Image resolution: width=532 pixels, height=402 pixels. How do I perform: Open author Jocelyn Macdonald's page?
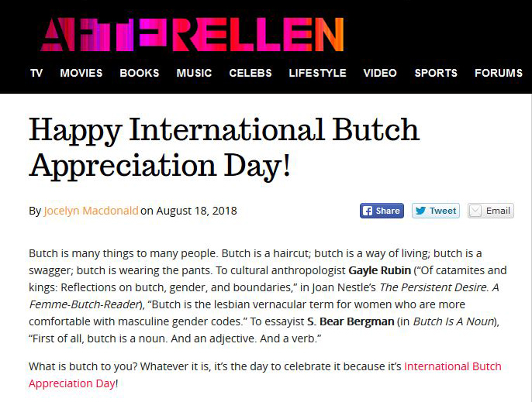(x=91, y=211)
